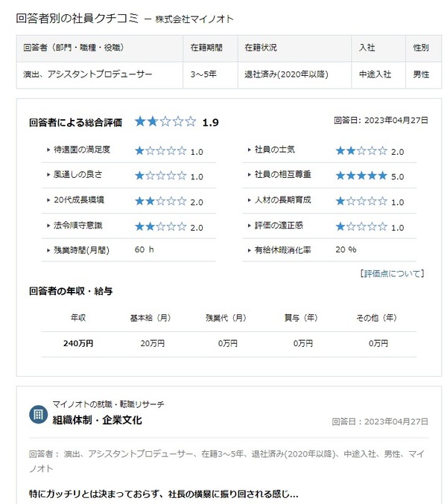This screenshot has width=447, height=504.
Task: Click the 60 h overtime value
Action: [144, 249]
